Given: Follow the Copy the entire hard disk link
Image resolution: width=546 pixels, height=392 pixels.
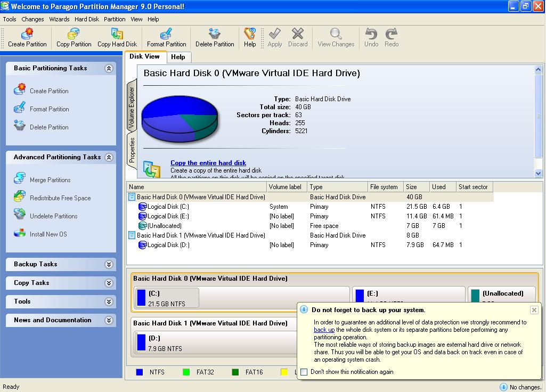Looking at the screenshot, I should [x=208, y=163].
